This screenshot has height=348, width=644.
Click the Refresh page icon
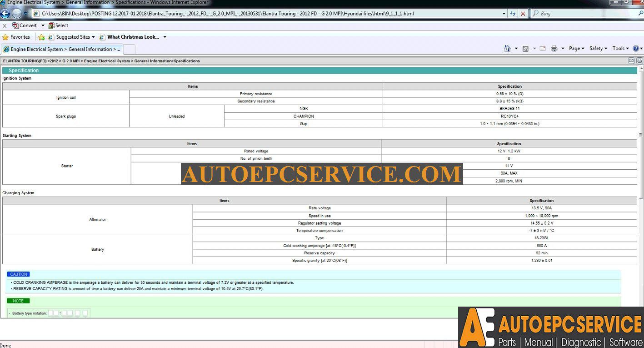coord(513,14)
